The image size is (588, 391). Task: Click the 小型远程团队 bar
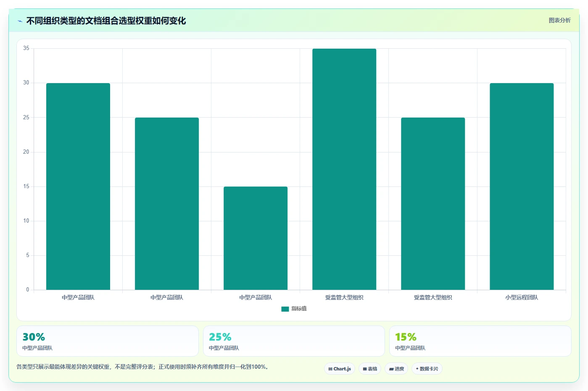[522, 186]
